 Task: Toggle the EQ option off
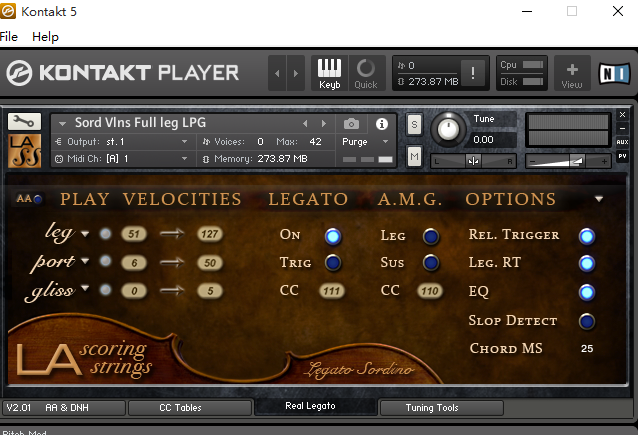587,292
